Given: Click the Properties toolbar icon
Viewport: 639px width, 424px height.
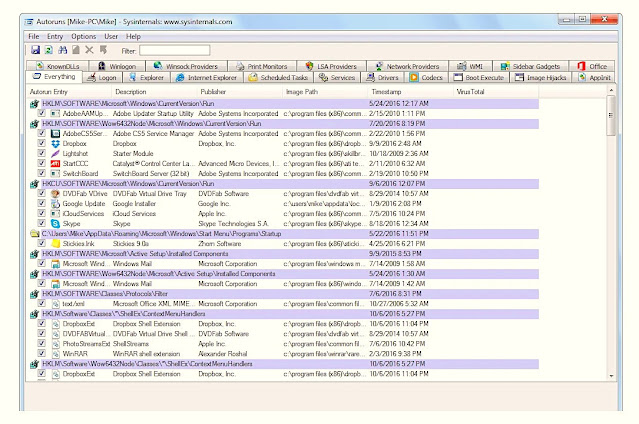Looking at the screenshot, I should click(x=76, y=50).
